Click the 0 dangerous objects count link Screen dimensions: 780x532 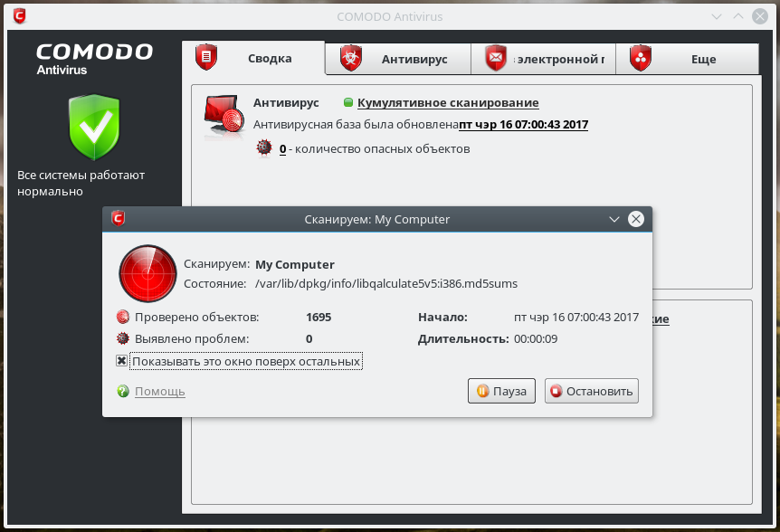click(282, 148)
